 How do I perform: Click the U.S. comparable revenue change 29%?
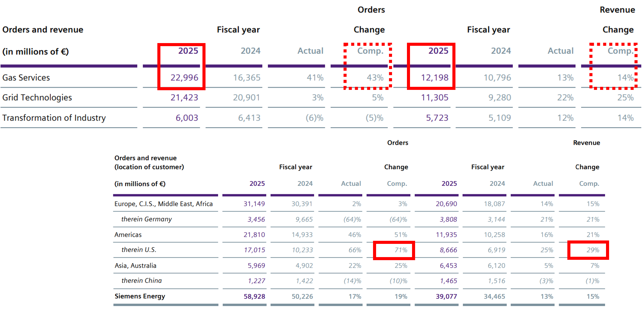tap(593, 250)
